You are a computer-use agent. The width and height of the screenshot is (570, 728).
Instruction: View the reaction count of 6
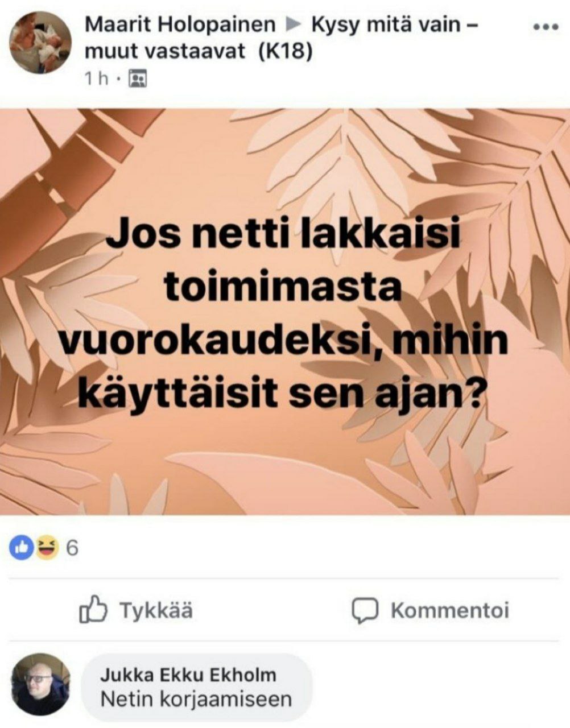coord(72,548)
